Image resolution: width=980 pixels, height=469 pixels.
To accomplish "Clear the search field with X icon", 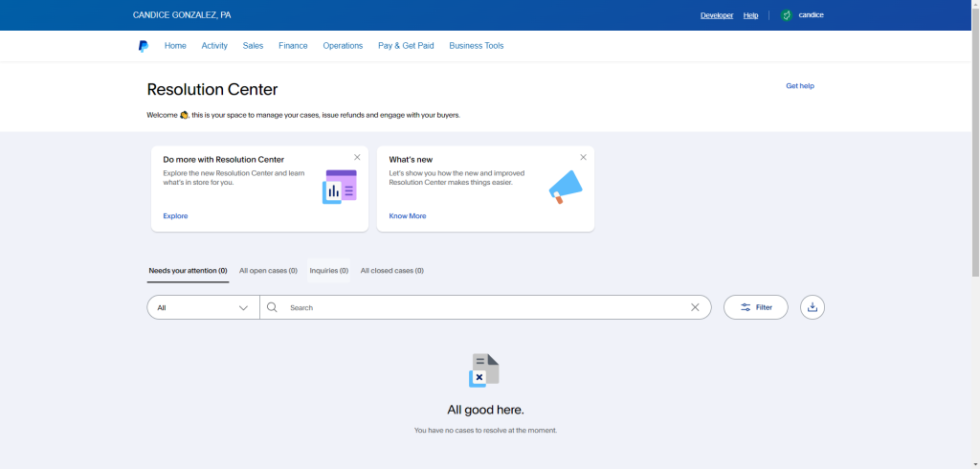I will coord(695,307).
